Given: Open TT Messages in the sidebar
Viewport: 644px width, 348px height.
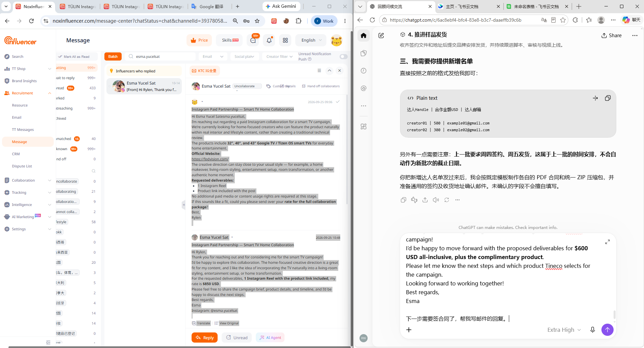Looking at the screenshot, I should 23,130.
